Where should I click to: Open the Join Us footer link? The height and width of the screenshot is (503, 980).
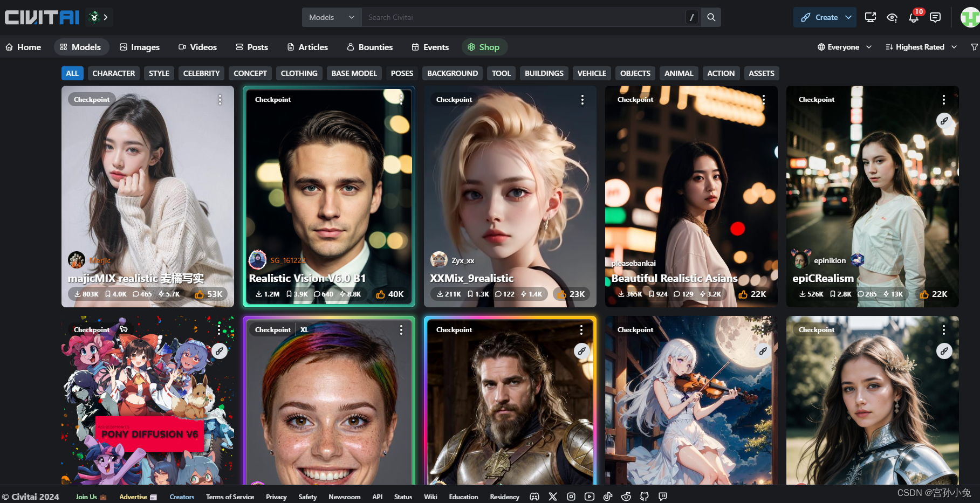[x=91, y=497]
